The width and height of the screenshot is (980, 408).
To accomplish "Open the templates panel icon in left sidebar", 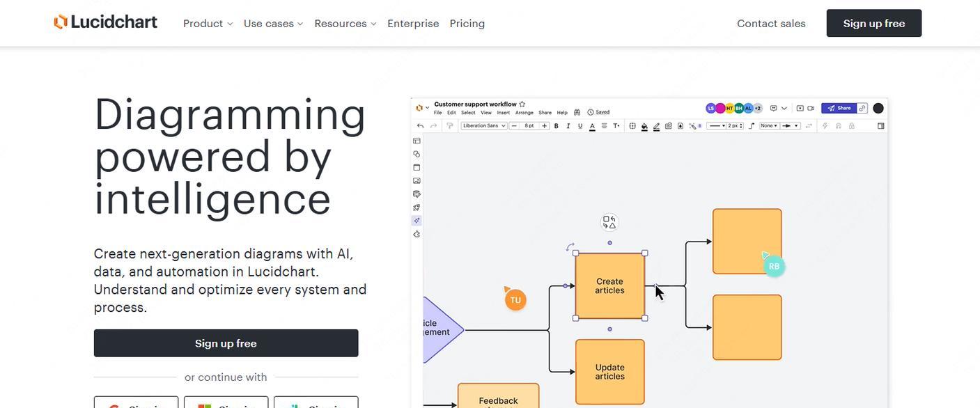I will 417,141.
